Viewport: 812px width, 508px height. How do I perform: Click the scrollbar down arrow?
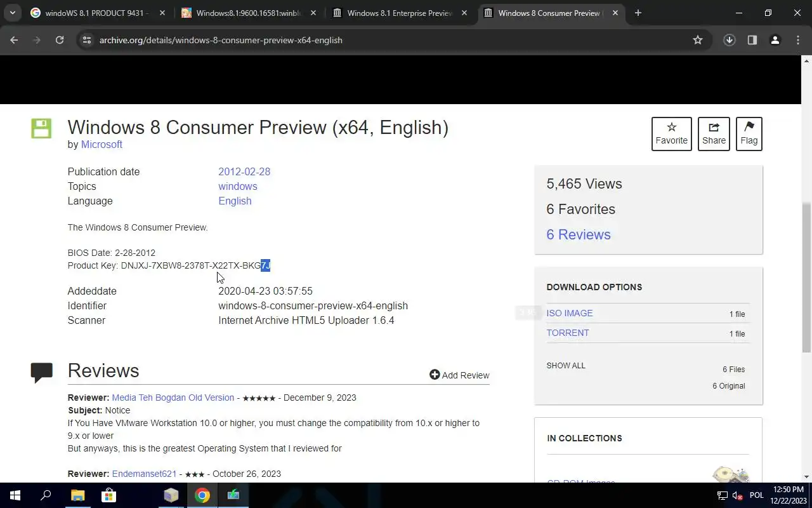pyautogui.click(x=806, y=477)
